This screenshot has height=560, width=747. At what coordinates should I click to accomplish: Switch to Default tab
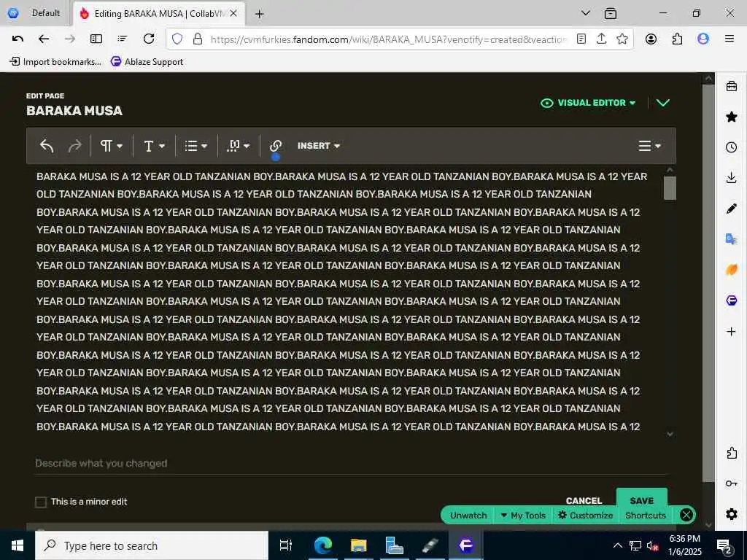point(34,13)
